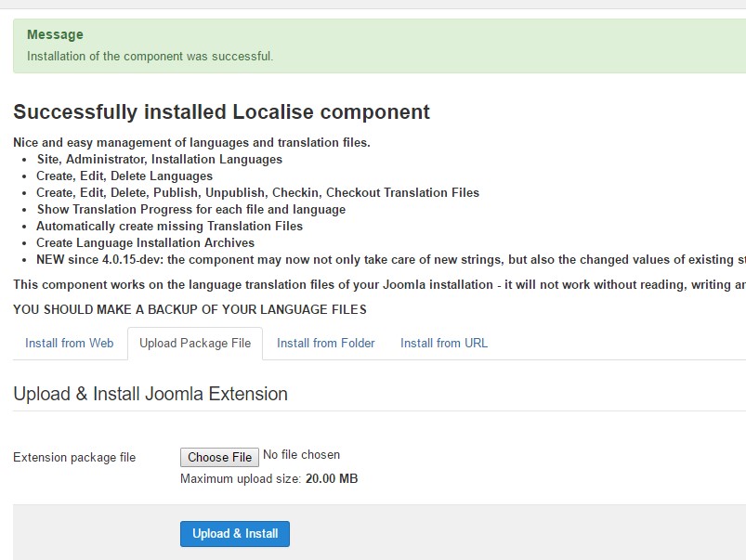Click 'Show Translation Progress for each file' bullet

191,209
